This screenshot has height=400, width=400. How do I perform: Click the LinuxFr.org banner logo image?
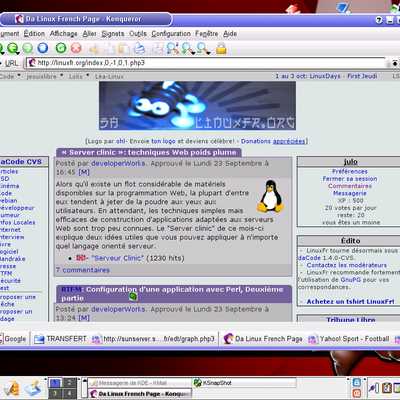(x=197, y=106)
